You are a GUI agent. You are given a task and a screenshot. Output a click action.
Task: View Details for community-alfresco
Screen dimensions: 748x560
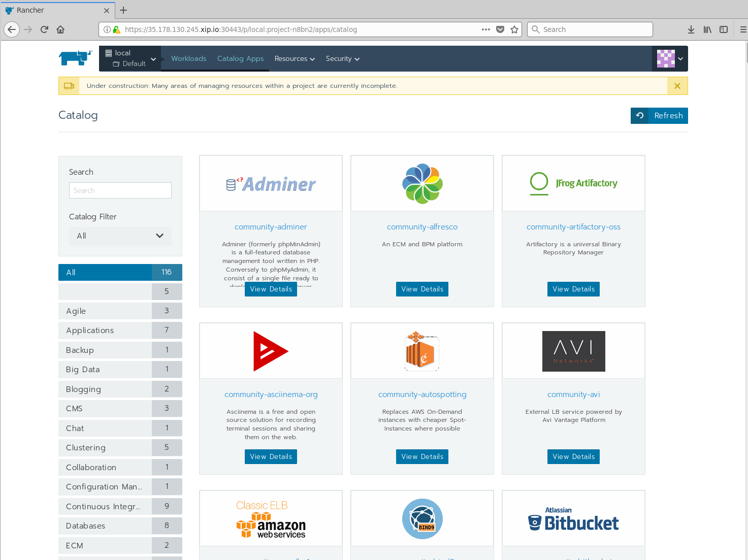pyautogui.click(x=422, y=289)
